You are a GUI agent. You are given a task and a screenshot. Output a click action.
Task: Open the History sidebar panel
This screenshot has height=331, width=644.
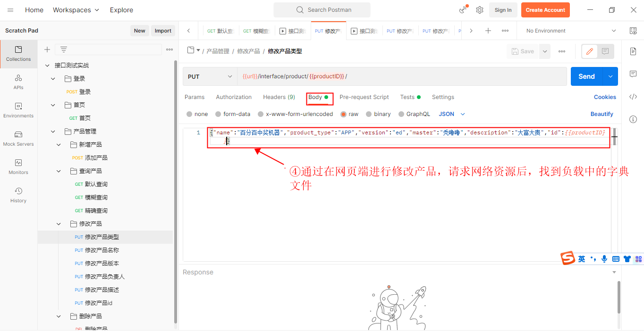18,195
